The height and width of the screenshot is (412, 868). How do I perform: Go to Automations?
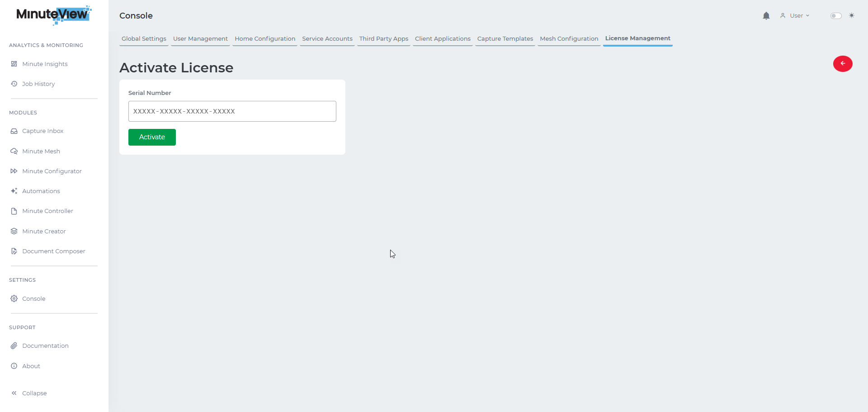pos(41,191)
